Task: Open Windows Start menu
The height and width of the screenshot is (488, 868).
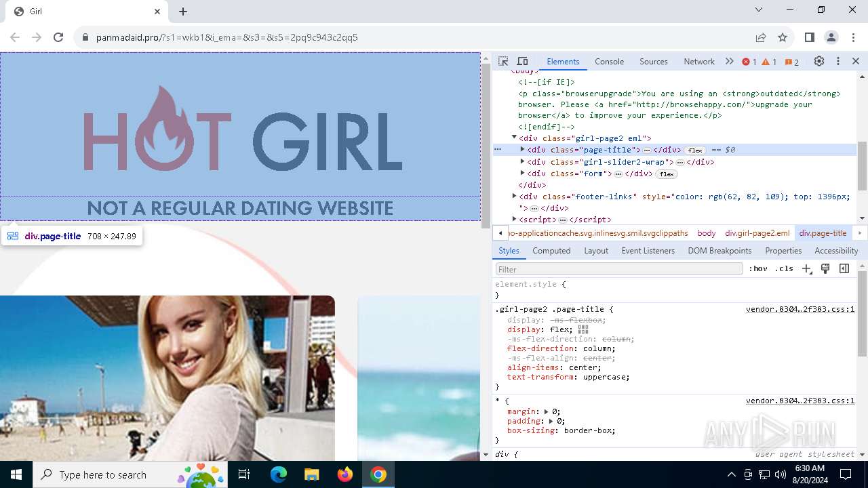Action: pos(16,474)
